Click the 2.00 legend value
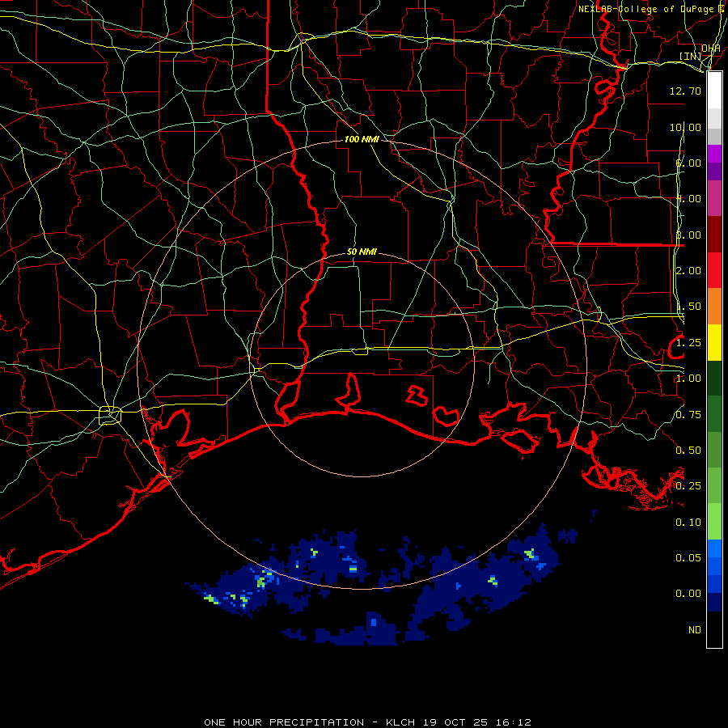 pos(688,270)
